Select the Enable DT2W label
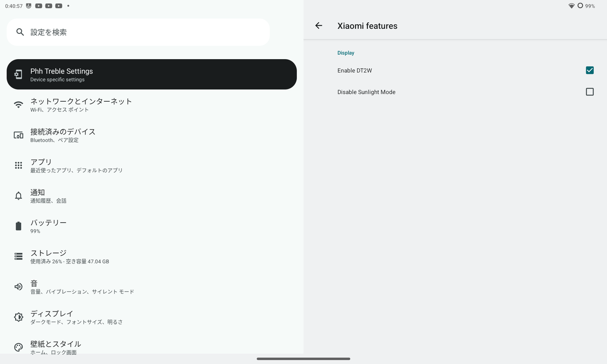This screenshot has height=364, width=607. [355, 71]
